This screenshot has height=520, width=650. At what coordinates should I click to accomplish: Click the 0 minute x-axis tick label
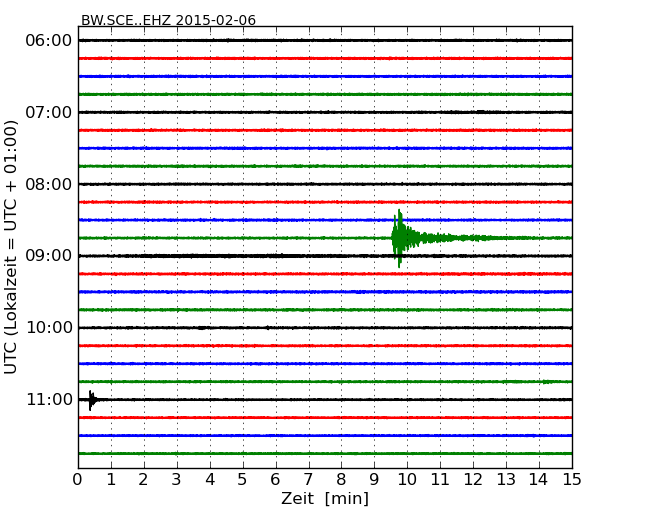pyautogui.click(x=78, y=480)
